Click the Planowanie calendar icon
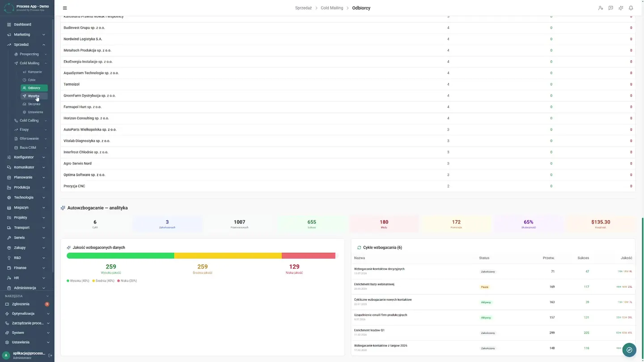Screen dimensions: 644x362 point(9,177)
